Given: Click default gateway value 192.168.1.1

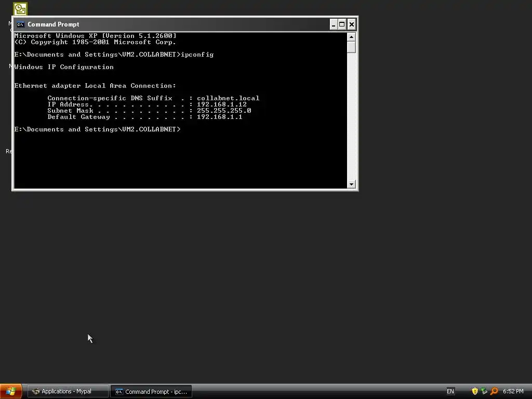Looking at the screenshot, I should [x=220, y=117].
